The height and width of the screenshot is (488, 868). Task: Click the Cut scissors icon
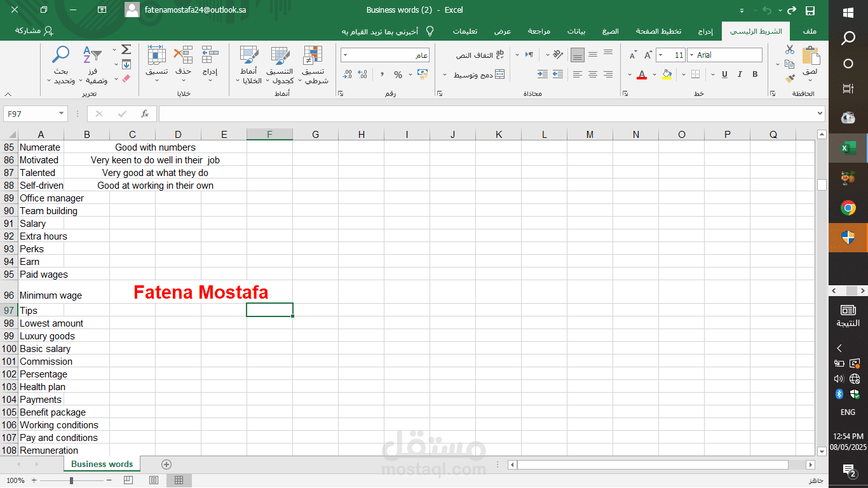pos(790,50)
